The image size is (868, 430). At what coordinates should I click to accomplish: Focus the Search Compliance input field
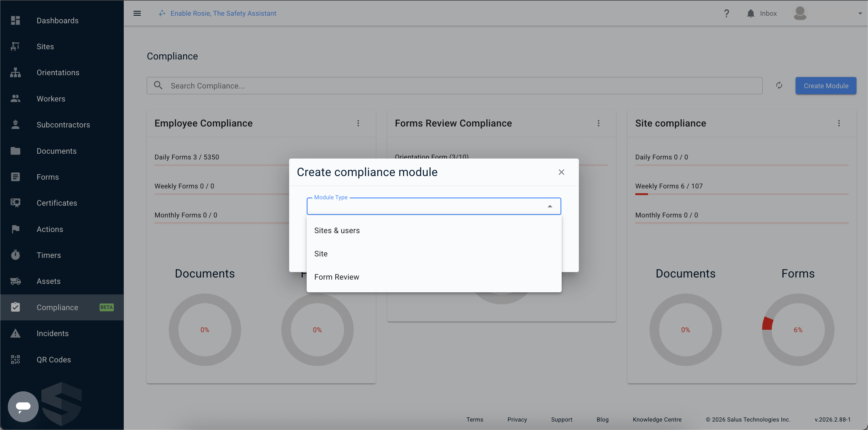pyautogui.click(x=454, y=85)
